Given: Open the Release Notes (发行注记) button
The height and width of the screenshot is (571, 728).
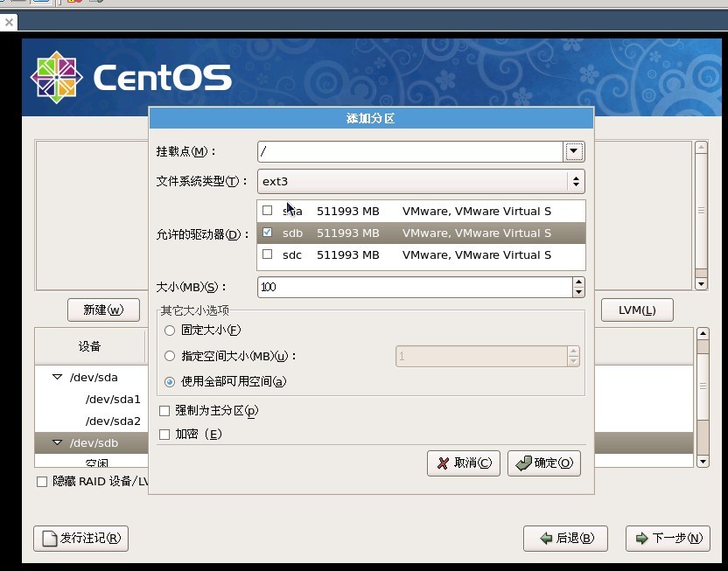Looking at the screenshot, I should (x=80, y=538).
